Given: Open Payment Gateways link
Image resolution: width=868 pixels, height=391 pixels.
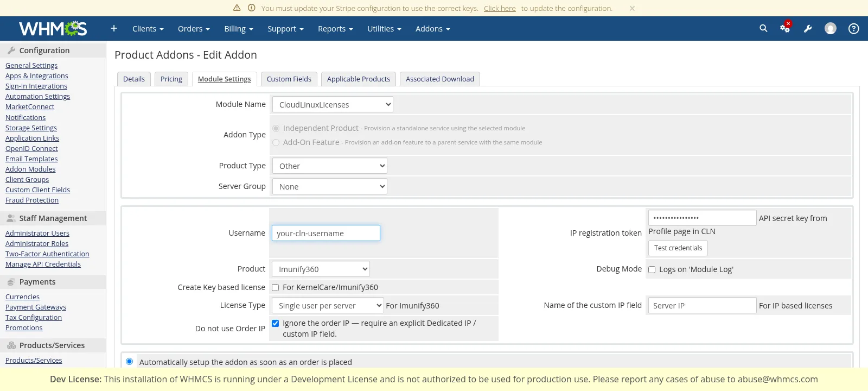Looking at the screenshot, I should pos(36,307).
